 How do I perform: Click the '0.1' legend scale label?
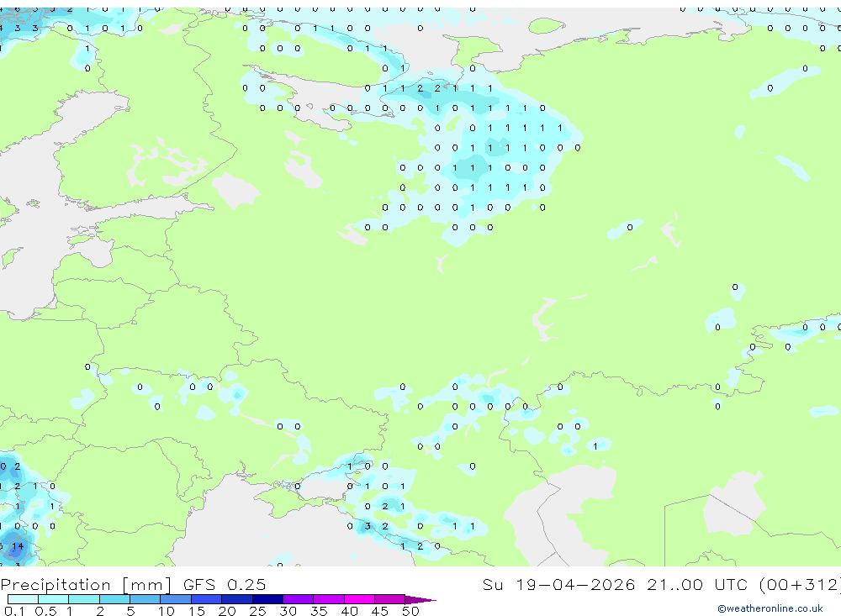coord(14,611)
